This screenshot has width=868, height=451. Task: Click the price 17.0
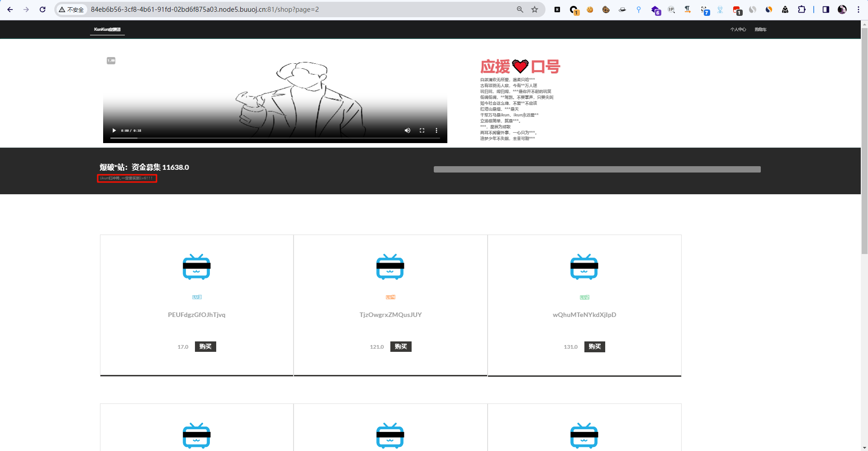tap(183, 347)
